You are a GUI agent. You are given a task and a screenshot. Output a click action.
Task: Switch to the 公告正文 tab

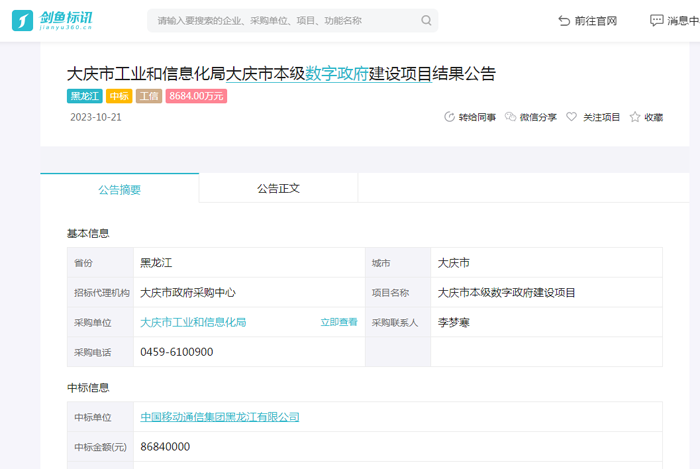click(x=278, y=188)
